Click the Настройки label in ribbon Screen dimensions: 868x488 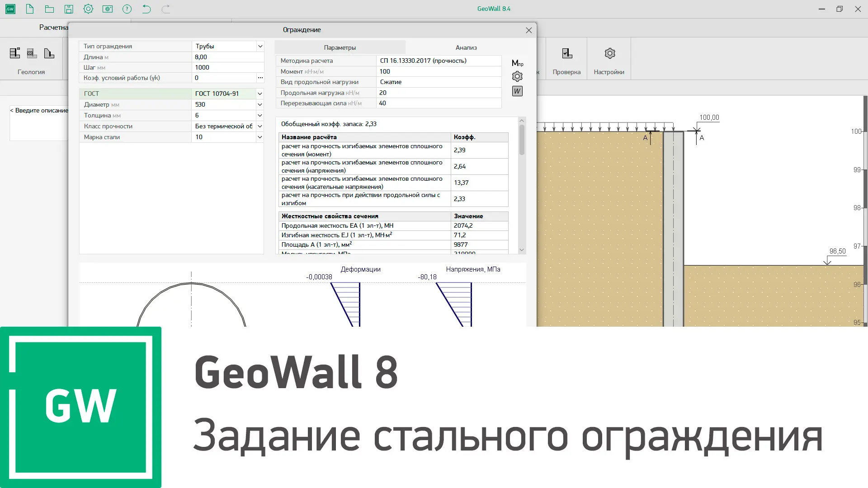click(x=609, y=72)
